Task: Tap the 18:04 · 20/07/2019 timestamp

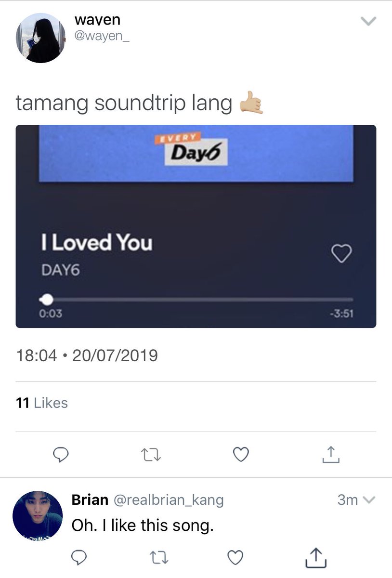Action: click(x=87, y=355)
